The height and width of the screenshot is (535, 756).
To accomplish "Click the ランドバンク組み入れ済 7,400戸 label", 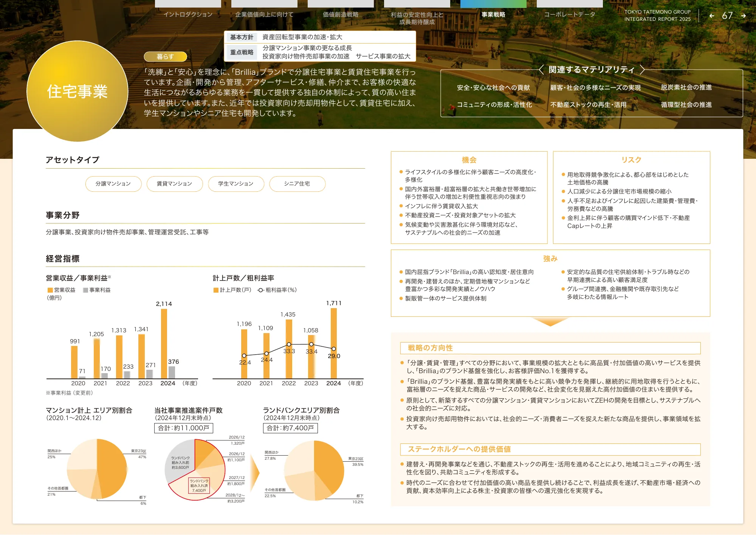I will pos(199,486).
